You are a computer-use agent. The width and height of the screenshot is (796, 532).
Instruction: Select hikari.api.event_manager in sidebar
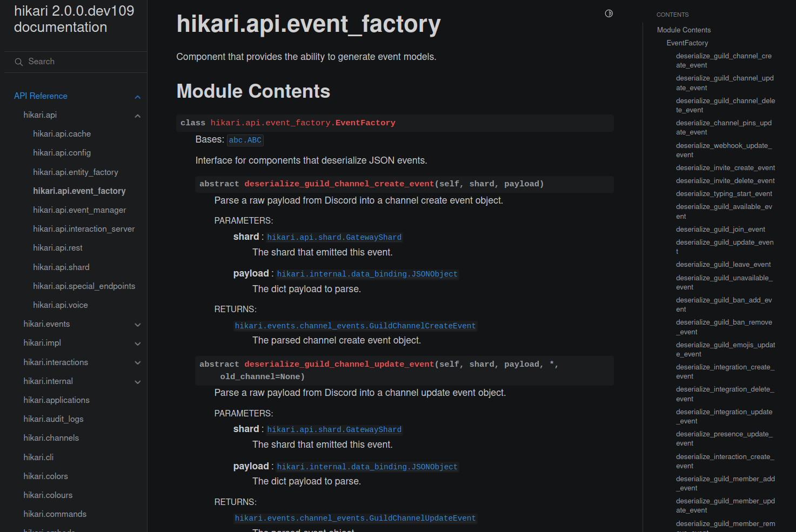[x=79, y=210]
